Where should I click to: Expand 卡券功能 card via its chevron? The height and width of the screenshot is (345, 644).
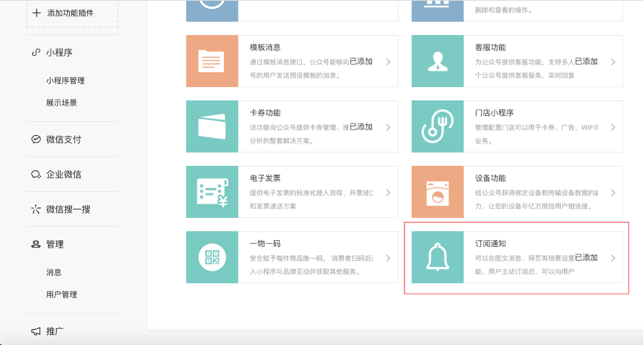click(388, 127)
